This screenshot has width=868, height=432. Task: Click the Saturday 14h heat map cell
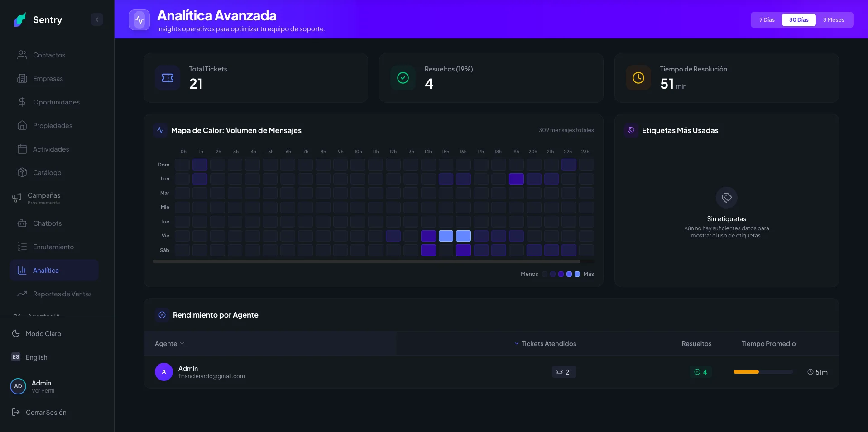pos(428,250)
